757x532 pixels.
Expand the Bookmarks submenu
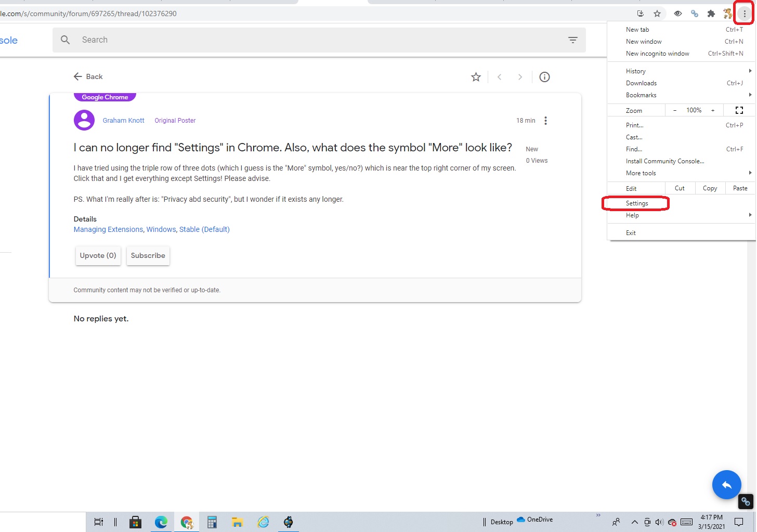pos(681,95)
